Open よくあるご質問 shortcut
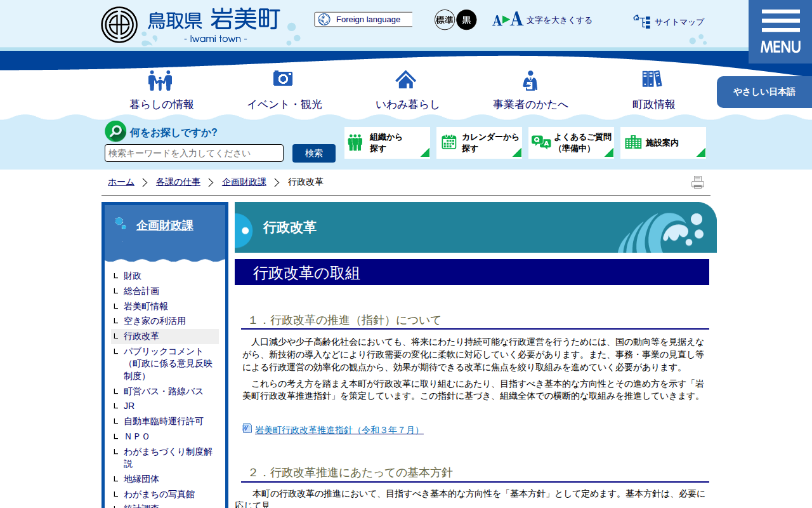Image resolution: width=812 pixels, height=508 pixels. (571, 143)
